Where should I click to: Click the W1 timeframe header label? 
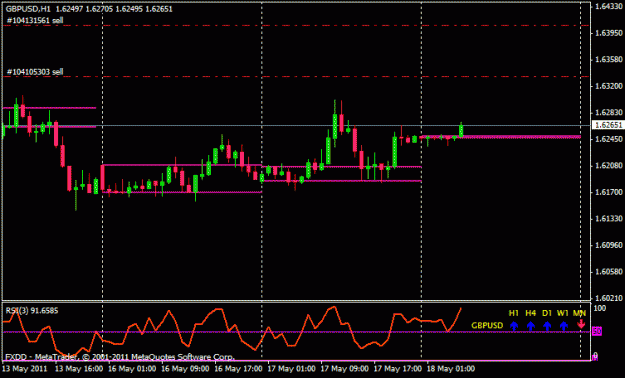click(563, 313)
